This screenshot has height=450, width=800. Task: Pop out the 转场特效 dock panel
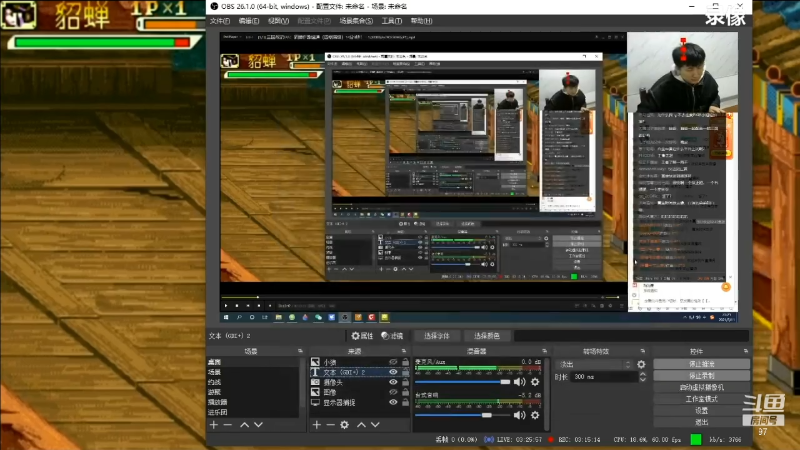642,351
